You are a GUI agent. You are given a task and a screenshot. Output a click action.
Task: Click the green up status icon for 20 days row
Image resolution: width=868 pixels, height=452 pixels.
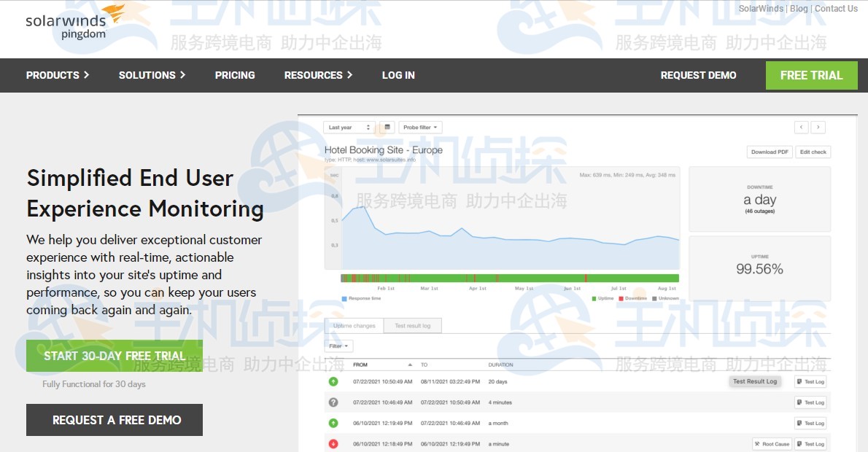tap(333, 381)
